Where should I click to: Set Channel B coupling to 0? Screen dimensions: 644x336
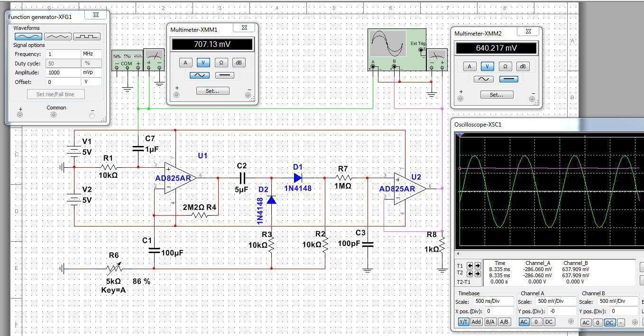pos(598,323)
